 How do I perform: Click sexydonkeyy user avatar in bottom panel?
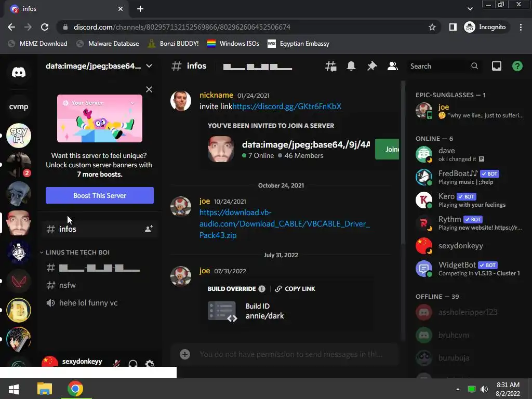(50, 362)
